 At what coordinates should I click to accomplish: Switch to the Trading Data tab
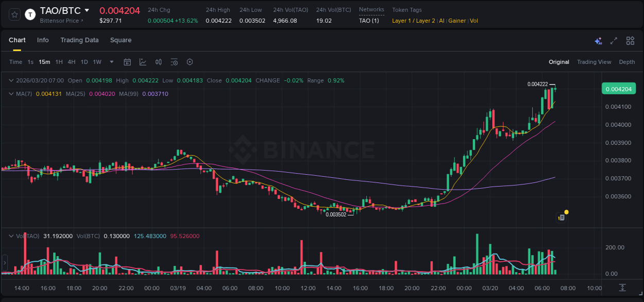[x=79, y=40]
